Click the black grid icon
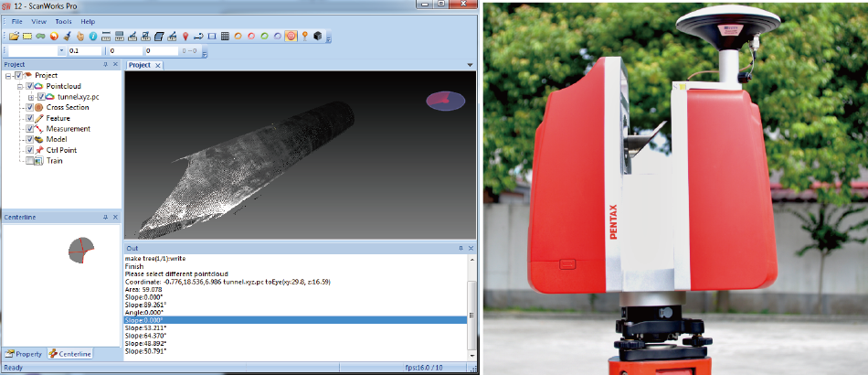The image size is (868, 375). [225, 36]
